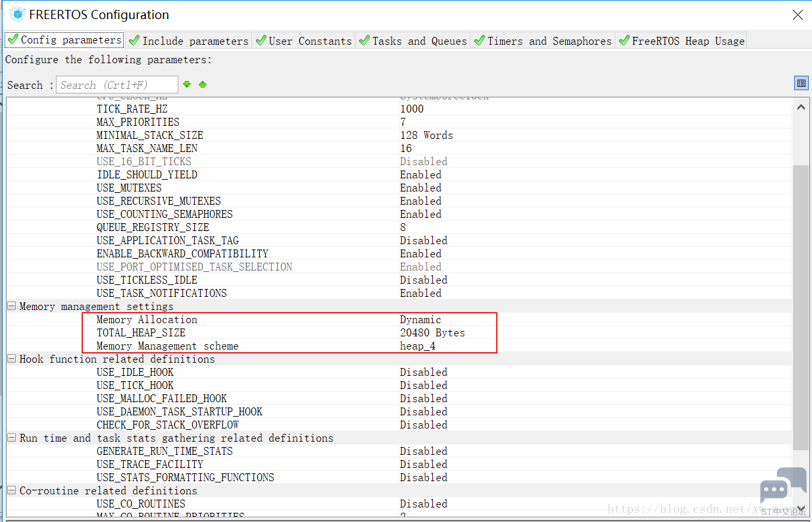This screenshot has width=812, height=522.
Task: Click the green up arrow previous search
Action: coord(203,84)
